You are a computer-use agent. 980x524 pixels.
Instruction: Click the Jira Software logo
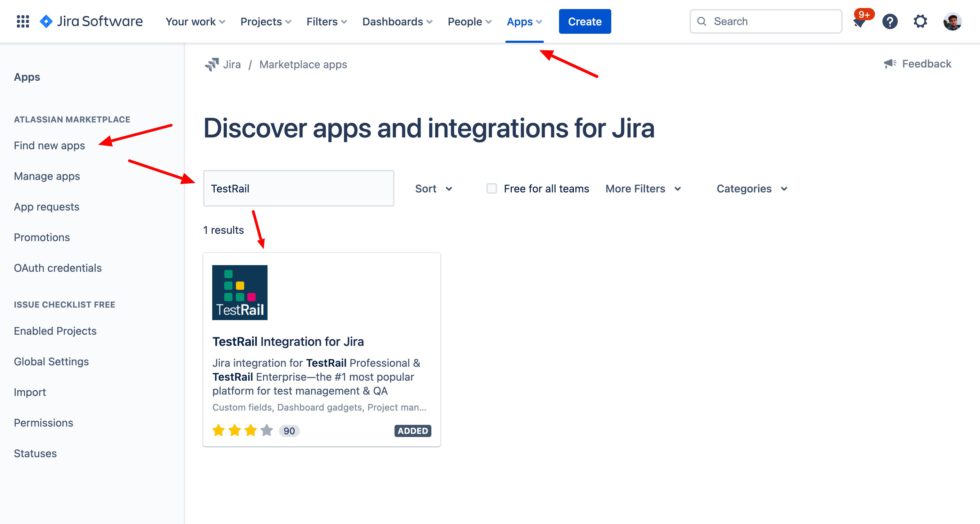point(91,21)
